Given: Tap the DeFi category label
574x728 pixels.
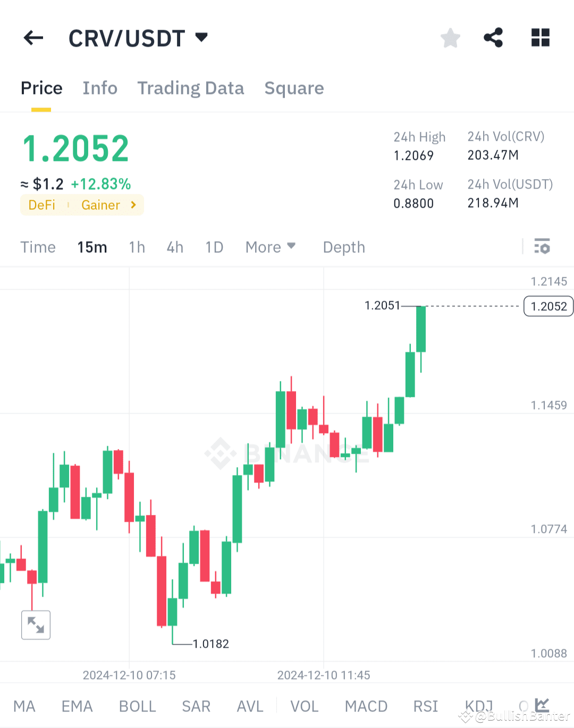Looking at the screenshot, I should 41,205.
